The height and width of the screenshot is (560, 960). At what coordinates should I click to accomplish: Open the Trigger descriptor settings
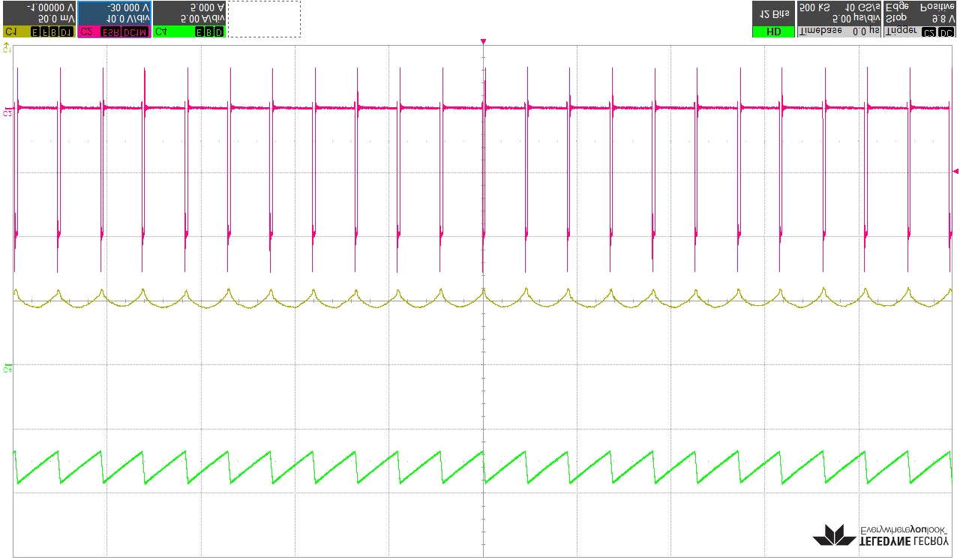click(920, 19)
